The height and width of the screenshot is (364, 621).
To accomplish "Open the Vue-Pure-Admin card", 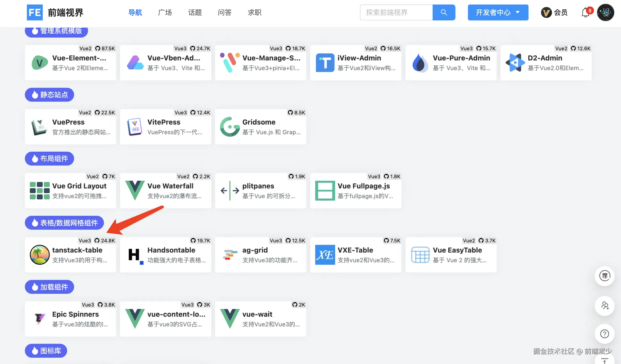I will tap(451, 63).
